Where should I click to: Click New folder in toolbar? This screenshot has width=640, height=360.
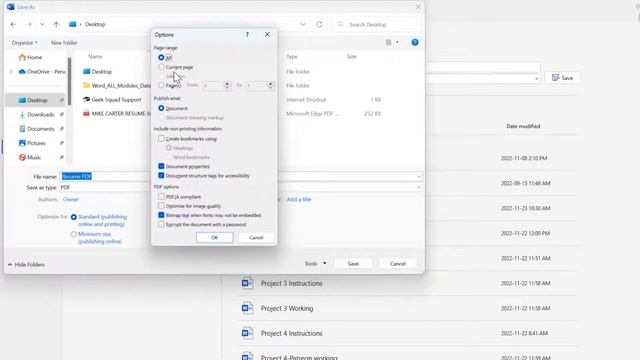(x=64, y=42)
